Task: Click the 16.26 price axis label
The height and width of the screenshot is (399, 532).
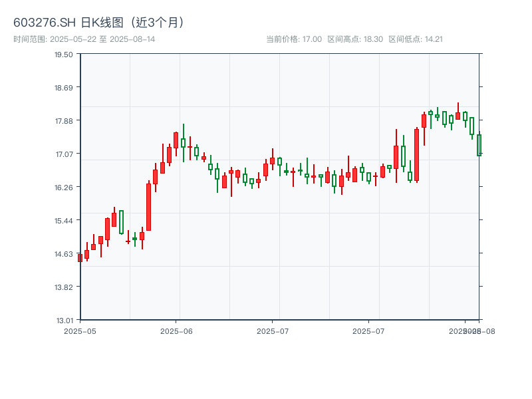Action: [x=64, y=188]
